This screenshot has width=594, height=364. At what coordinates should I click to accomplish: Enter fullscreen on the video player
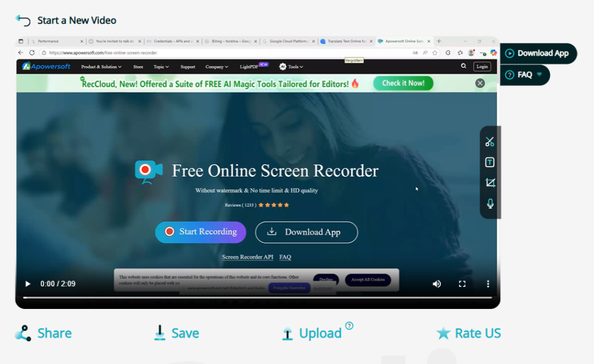[462, 284]
